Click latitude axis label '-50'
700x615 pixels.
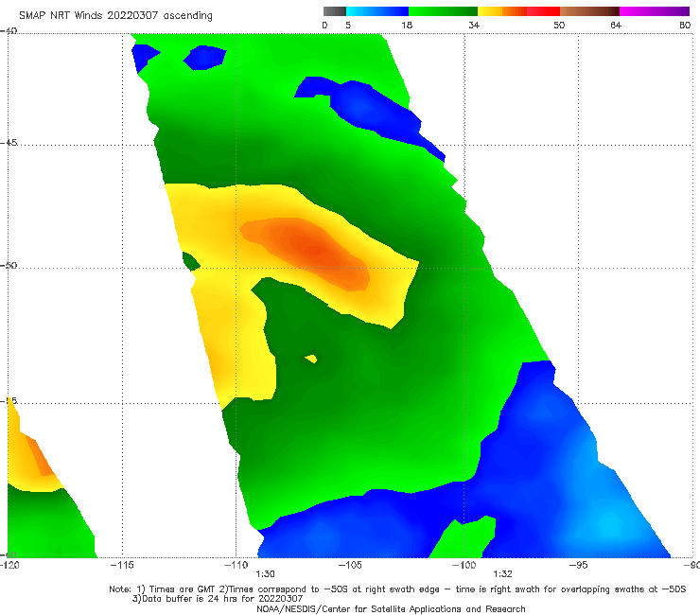pos(9,265)
